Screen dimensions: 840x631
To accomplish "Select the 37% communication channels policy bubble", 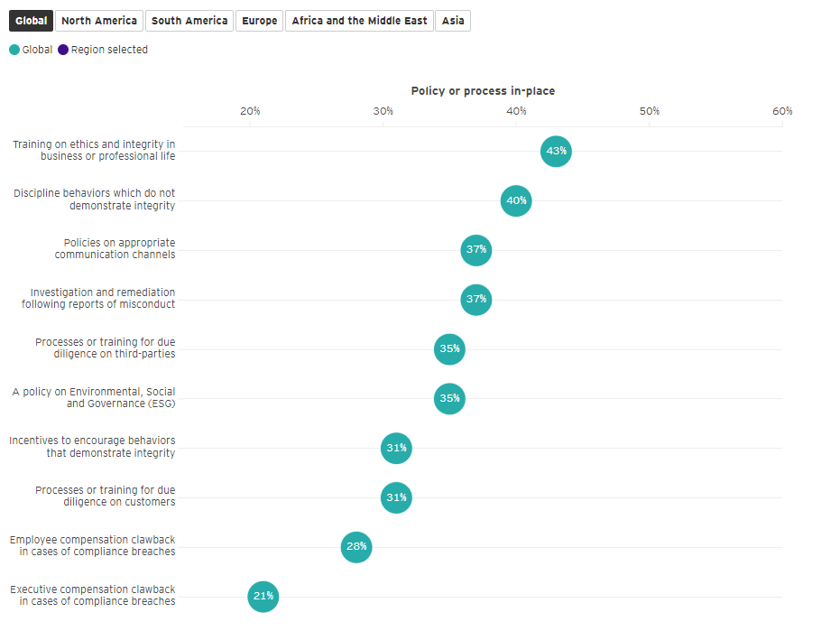I will coord(476,249).
